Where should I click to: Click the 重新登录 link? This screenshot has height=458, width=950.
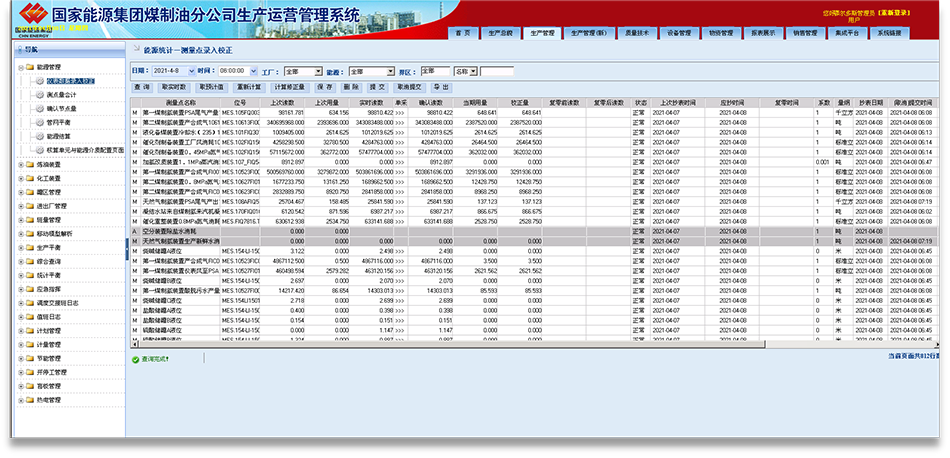tap(893, 13)
